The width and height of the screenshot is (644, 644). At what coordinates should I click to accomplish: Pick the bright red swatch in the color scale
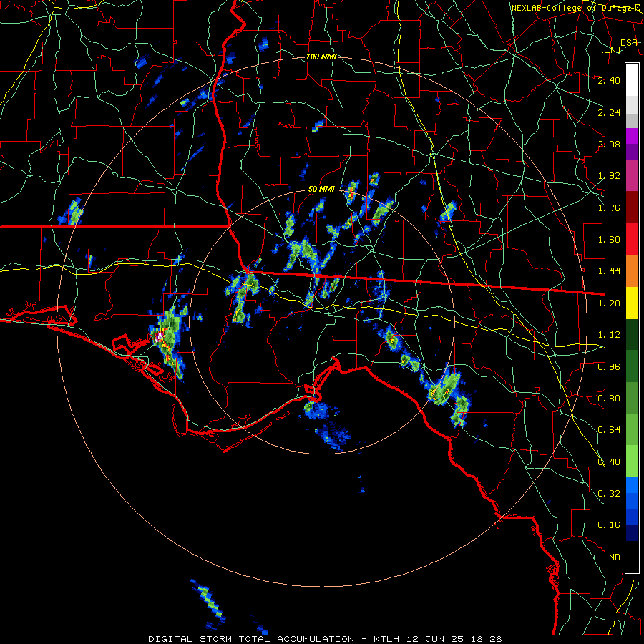click(x=632, y=239)
